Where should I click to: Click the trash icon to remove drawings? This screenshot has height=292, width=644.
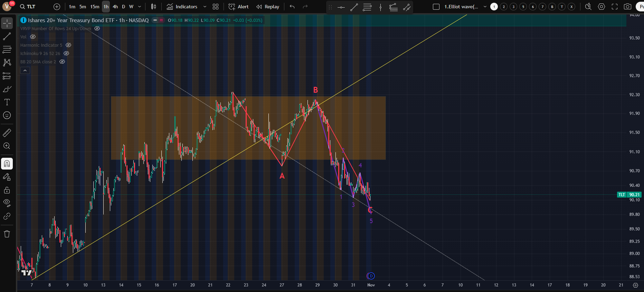click(x=7, y=234)
